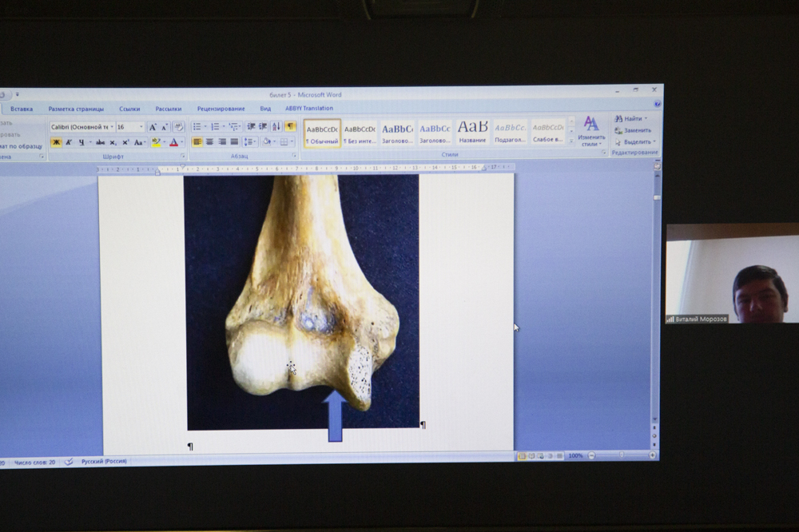This screenshot has height=532, width=799.
Task: Open shading paint bucket tool
Action: (268, 141)
